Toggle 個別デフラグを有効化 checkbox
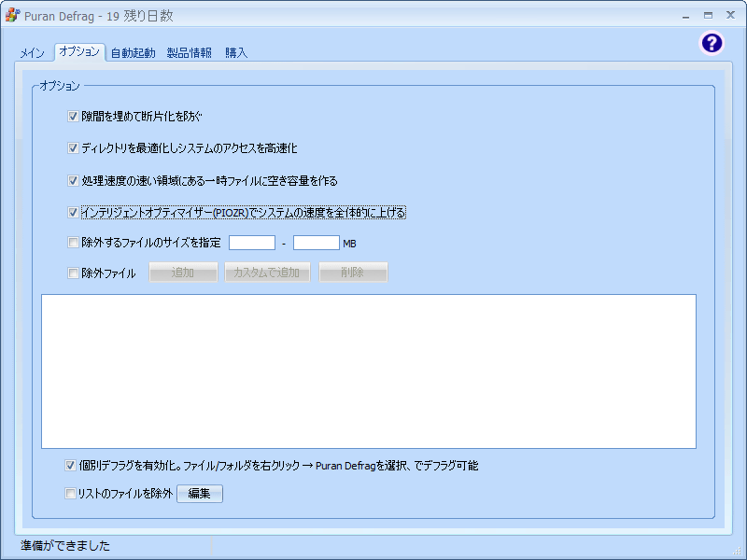The image size is (747, 560). point(70,465)
